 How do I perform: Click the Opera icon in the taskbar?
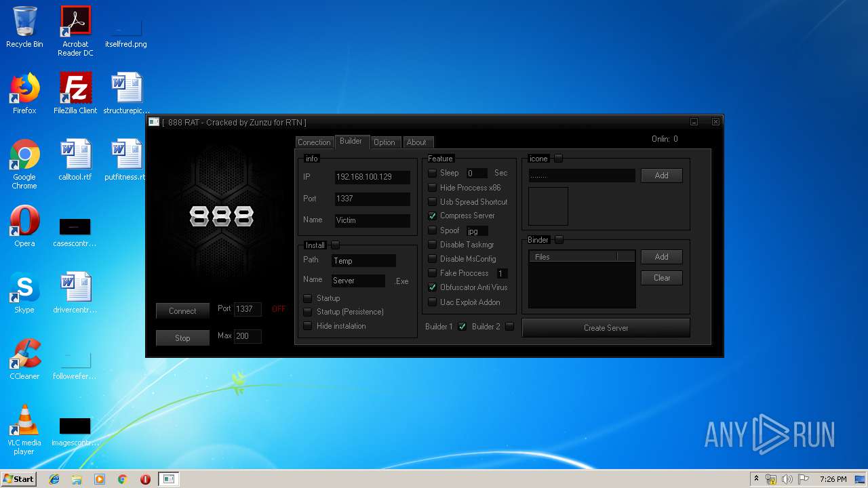(x=145, y=479)
